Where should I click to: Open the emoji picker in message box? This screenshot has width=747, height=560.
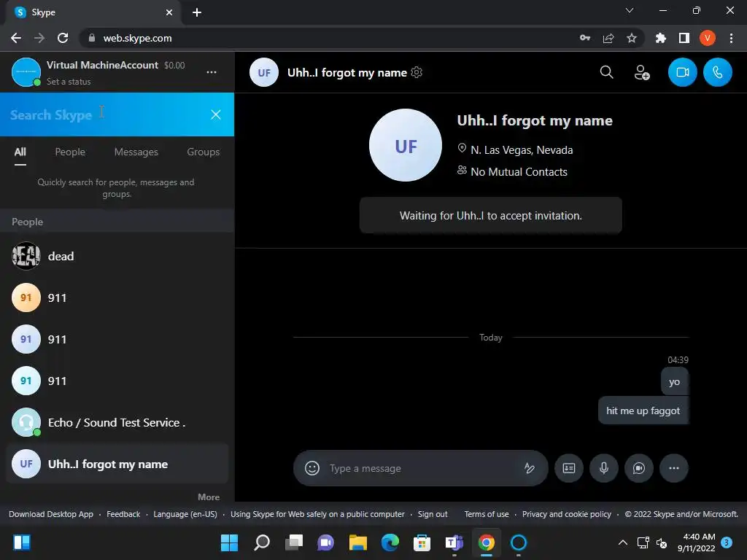312,468
